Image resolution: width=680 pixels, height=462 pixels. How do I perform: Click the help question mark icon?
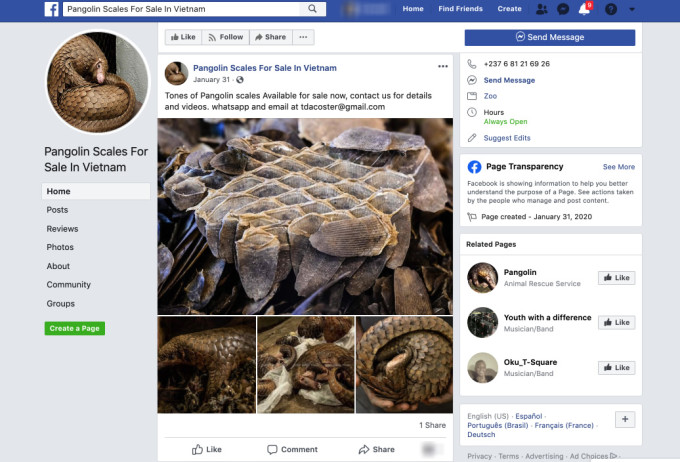pyautogui.click(x=611, y=9)
